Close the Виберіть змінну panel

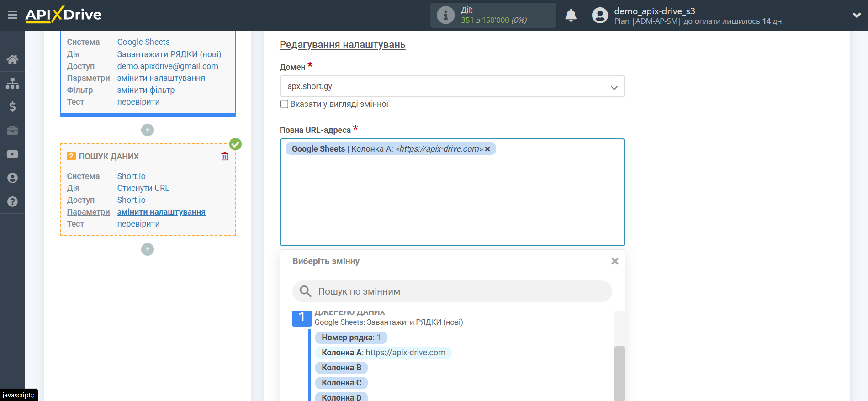[615, 261]
